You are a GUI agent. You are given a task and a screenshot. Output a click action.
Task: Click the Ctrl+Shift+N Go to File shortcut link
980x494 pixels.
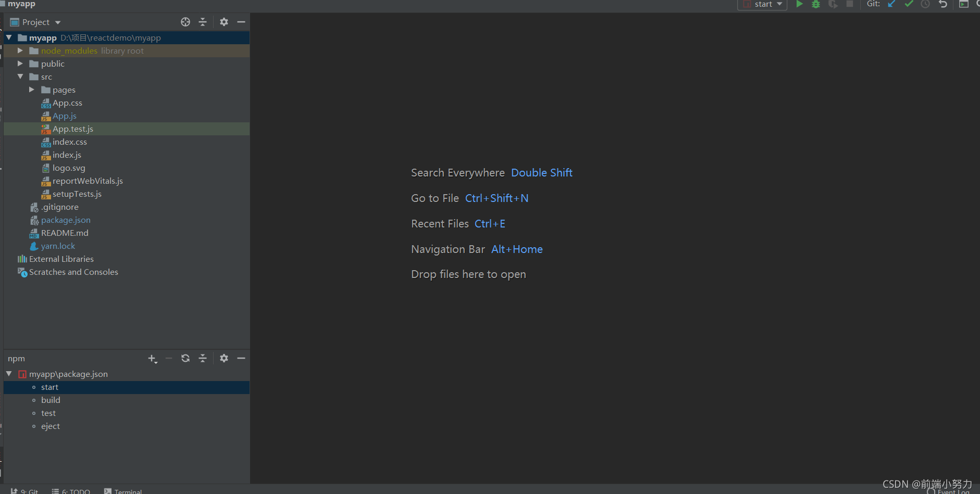497,198
